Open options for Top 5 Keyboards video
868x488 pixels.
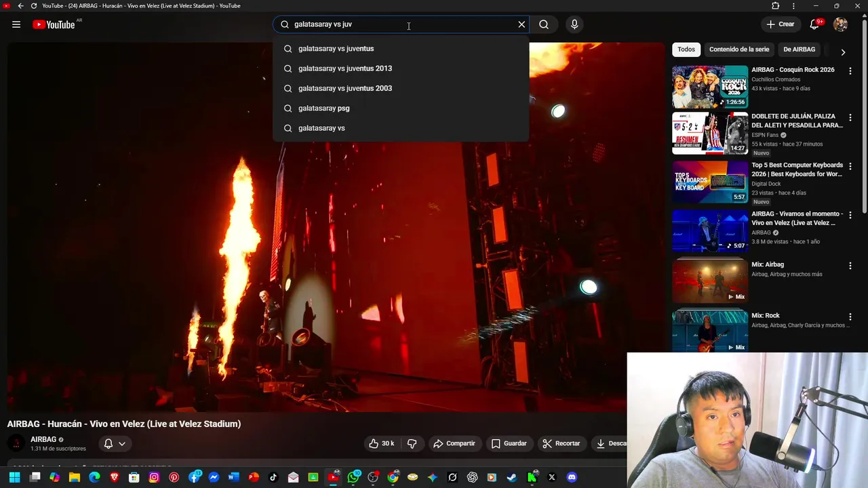tap(850, 167)
